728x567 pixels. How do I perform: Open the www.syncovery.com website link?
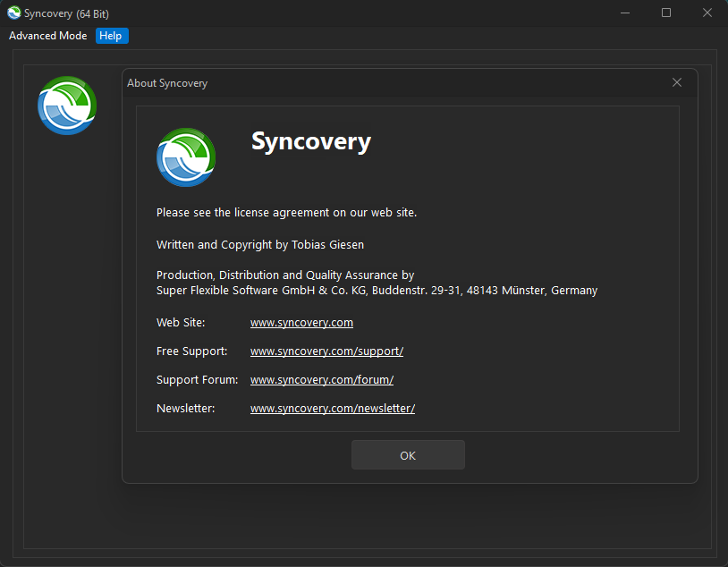(x=301, y=322)
